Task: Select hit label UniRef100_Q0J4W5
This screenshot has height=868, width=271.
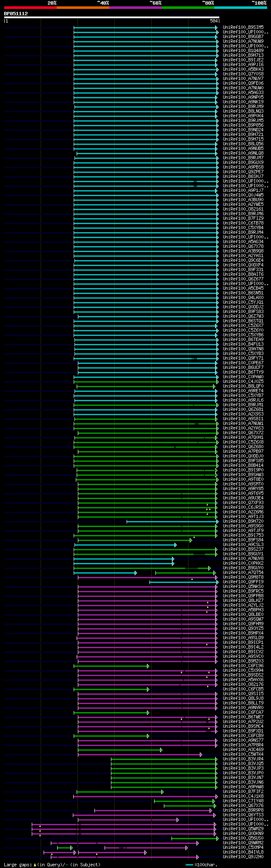Action: pos(243,195)
